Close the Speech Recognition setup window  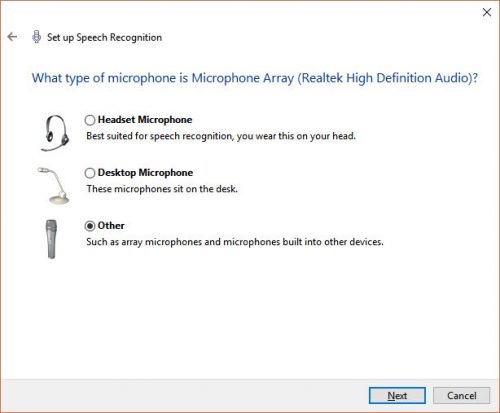point(487,12)
